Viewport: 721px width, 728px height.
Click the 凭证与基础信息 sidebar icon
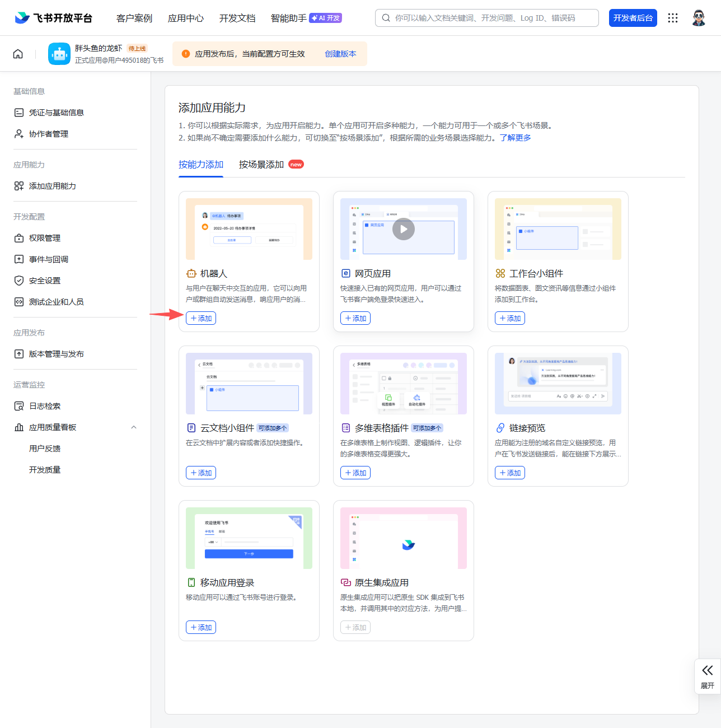tap(19, 113)
